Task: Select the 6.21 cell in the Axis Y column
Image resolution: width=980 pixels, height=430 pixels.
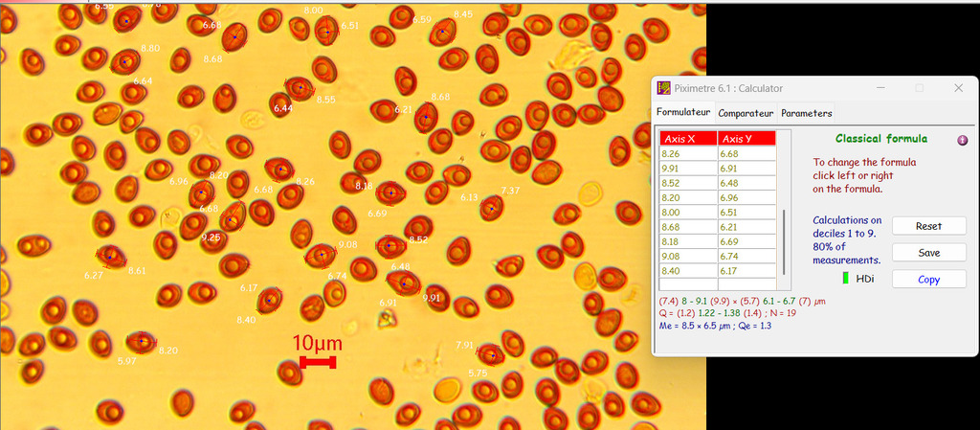Action: point(746,227)
